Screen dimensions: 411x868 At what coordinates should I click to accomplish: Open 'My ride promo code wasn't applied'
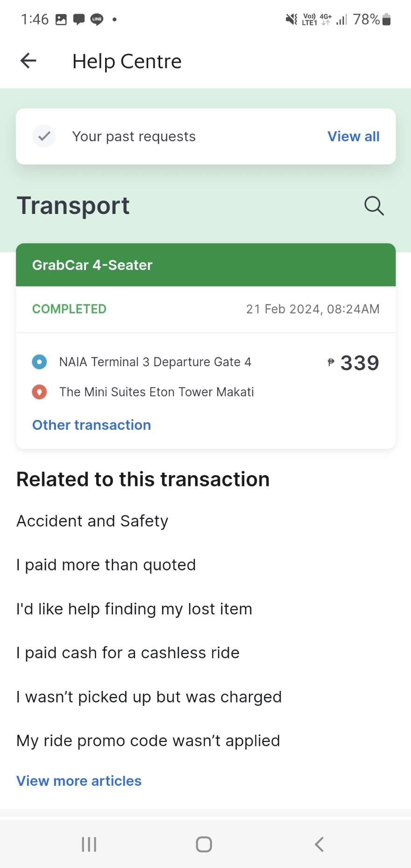pyautogui.click(x=148, y=740)
